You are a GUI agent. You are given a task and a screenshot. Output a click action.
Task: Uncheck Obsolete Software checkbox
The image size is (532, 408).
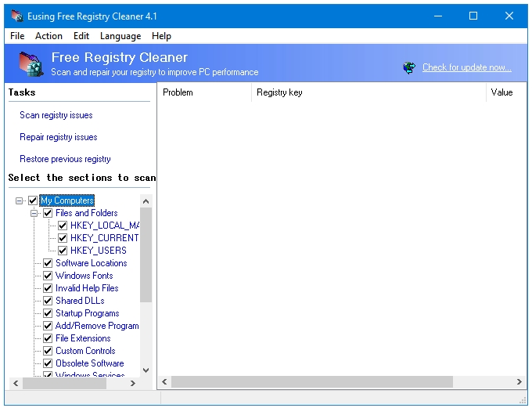(48, 363)
